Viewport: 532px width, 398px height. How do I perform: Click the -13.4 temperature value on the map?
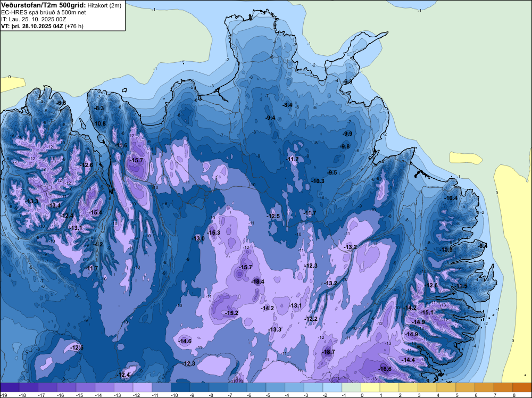click(54, 205)
